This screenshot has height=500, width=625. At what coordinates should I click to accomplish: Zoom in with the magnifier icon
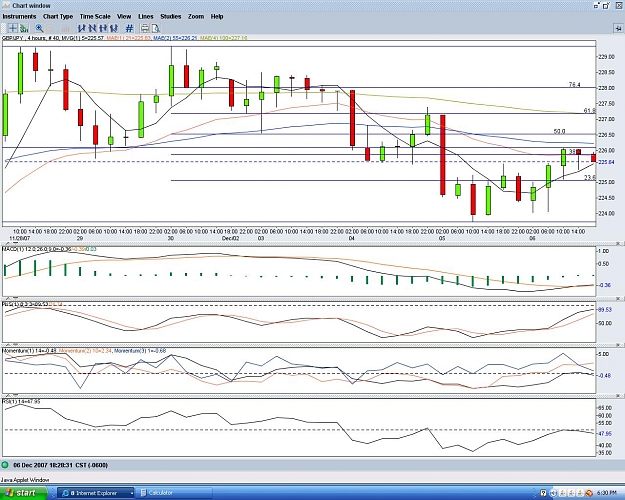click(x=39, y=28)
